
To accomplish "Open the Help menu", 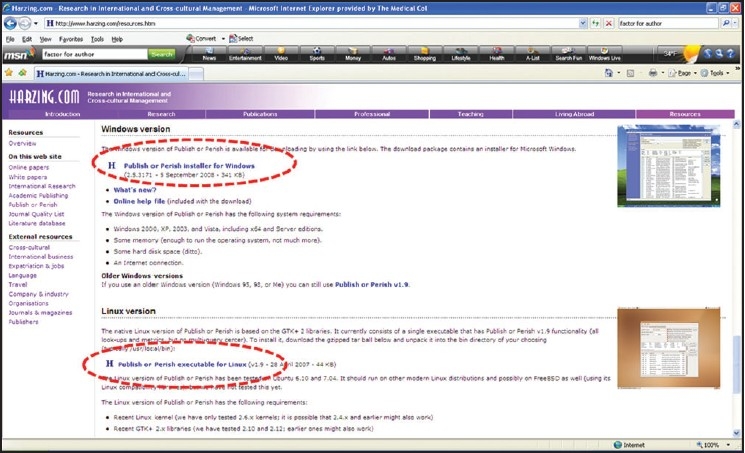I will [x=117, y=39].
